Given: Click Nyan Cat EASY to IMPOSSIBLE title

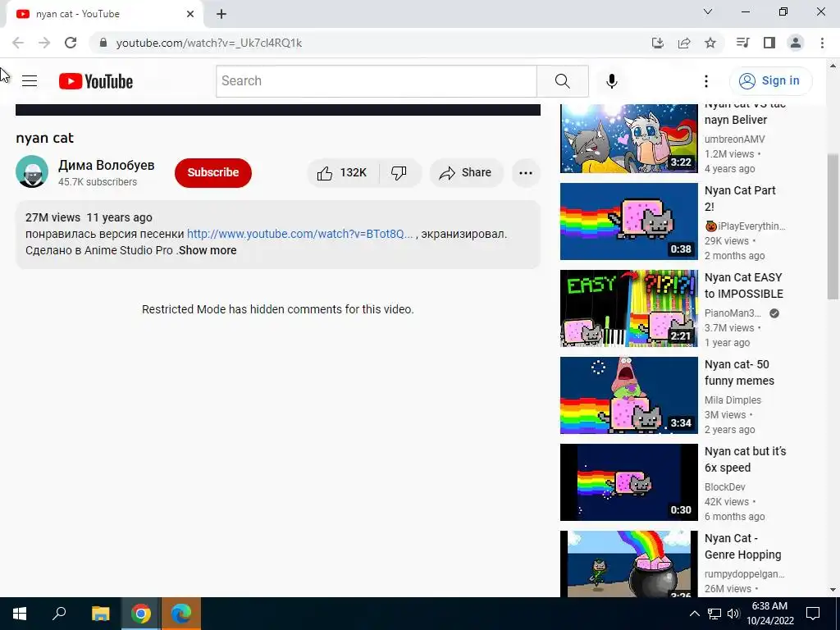Looking at the screenshot, I should [x=743, y=285].
